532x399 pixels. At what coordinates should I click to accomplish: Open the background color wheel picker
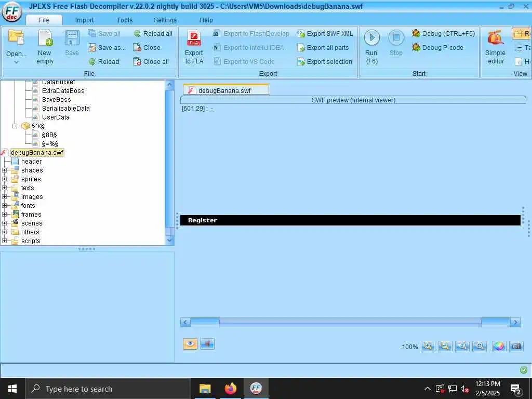click(x=499, y=347)
